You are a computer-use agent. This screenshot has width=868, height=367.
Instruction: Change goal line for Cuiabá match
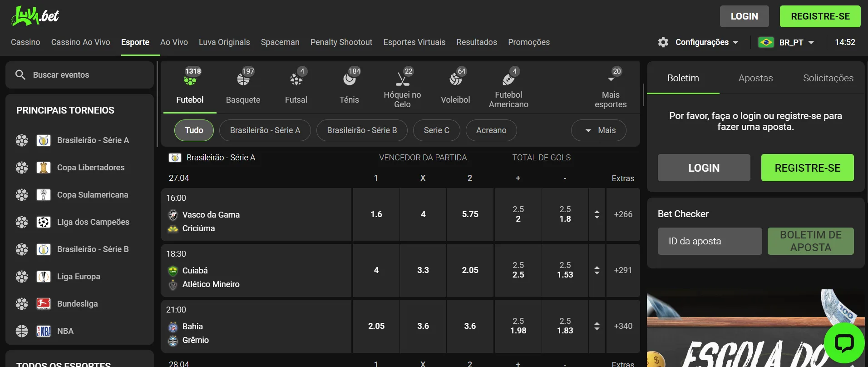click(597, 270)
